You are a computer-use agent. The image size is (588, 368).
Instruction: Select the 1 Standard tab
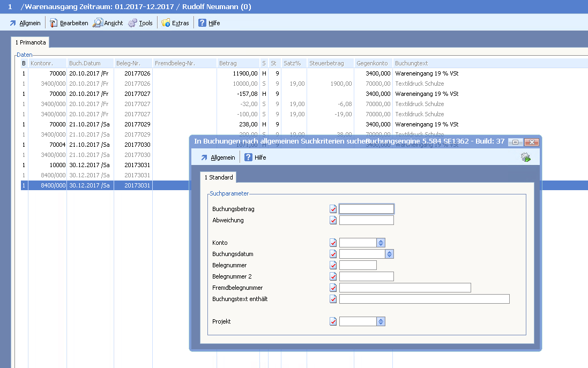[218, 177]
